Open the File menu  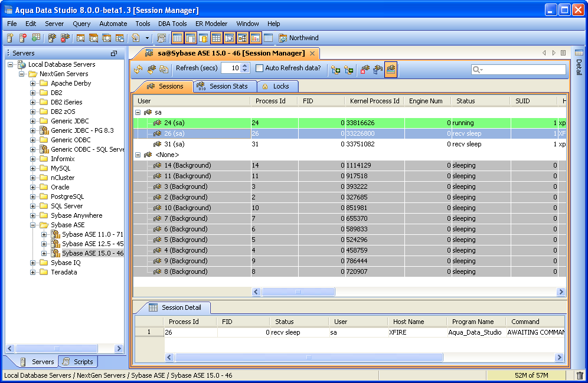[x=12, y=24]
